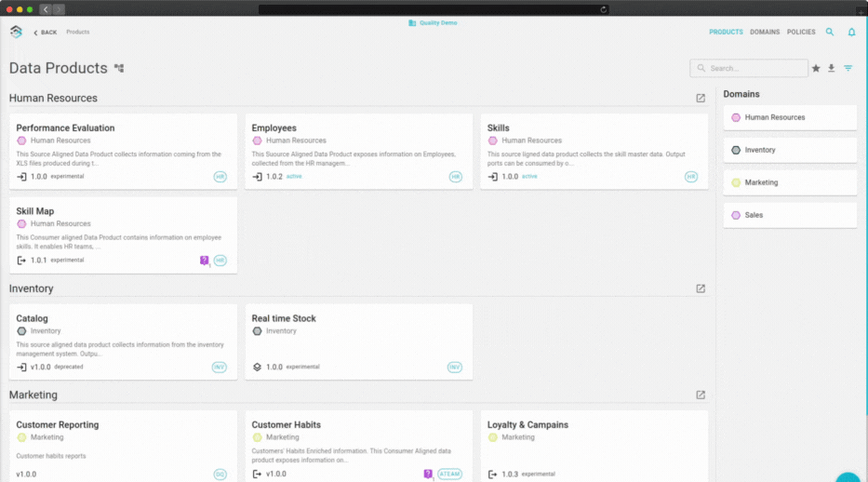
Task: Click source-aligned icon on Performance Evaluation version
Action: 21,177
